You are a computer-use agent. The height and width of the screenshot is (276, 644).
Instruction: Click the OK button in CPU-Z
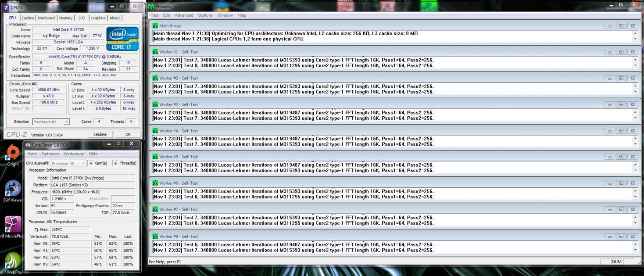(128, 134)
